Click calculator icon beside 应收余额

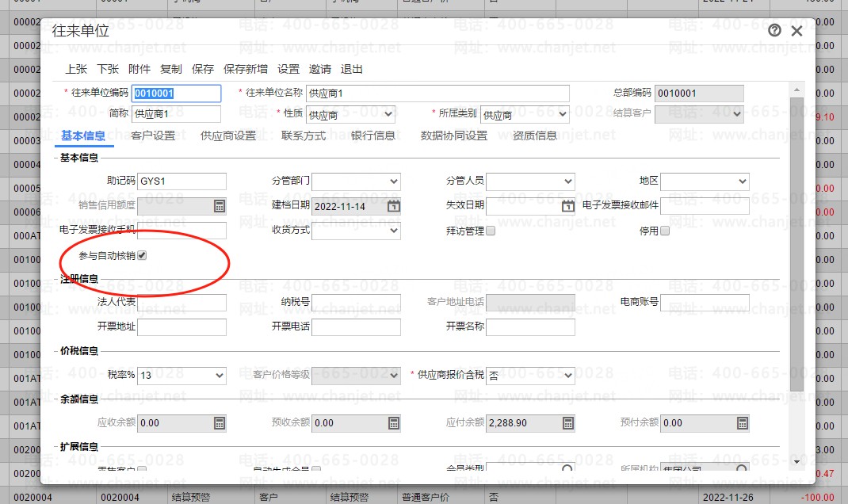(219, 423)
